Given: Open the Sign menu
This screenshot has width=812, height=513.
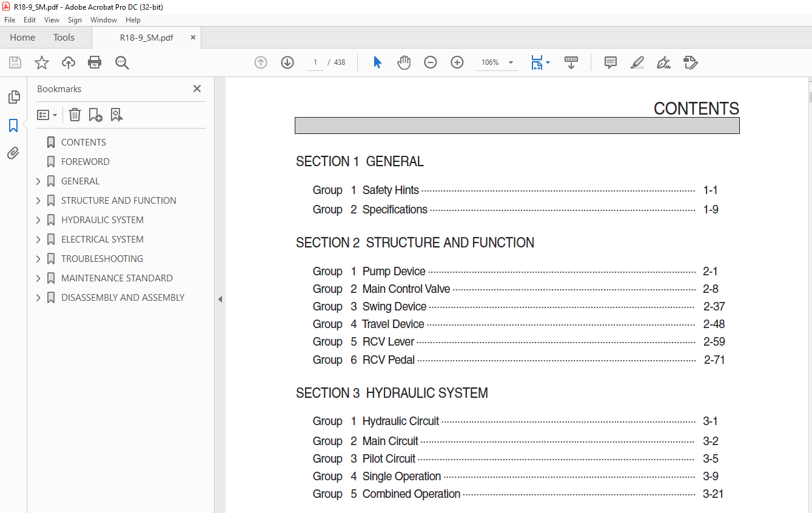Looking at the screenshot, I should click(x=75, y=20).
